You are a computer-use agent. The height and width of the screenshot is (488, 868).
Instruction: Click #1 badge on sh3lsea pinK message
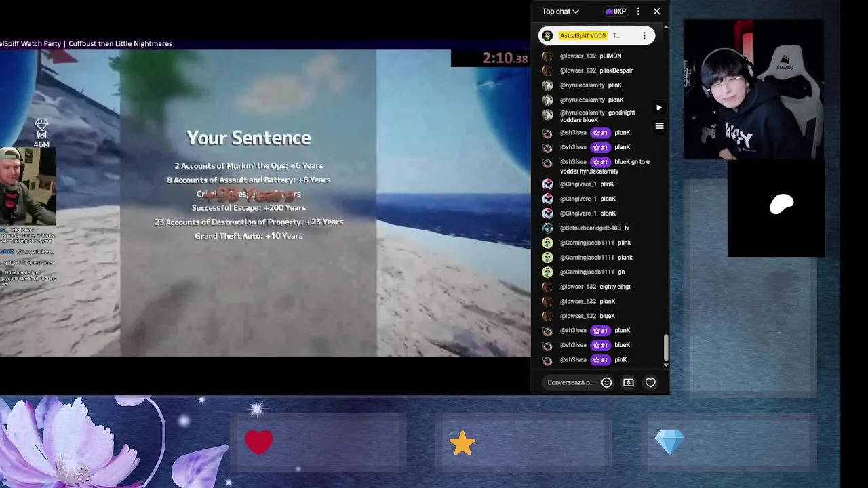tap(600, 360)
